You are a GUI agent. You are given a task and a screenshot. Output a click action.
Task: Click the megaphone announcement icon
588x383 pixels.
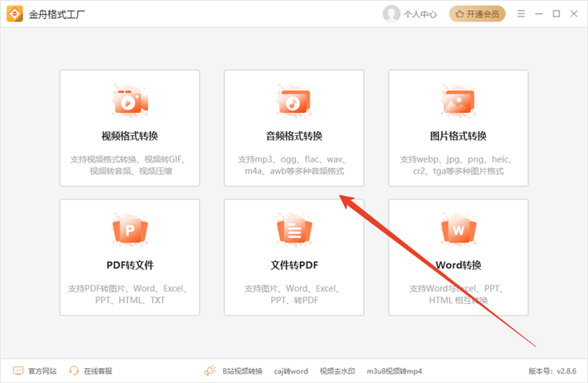click(210, 370)
